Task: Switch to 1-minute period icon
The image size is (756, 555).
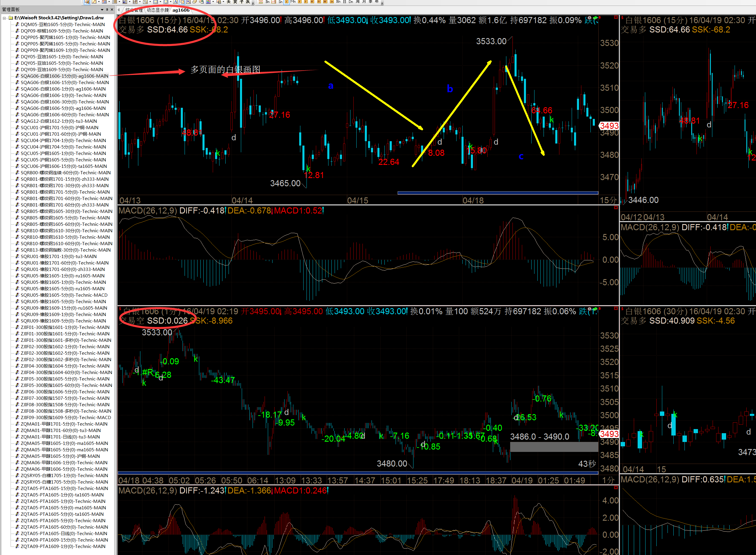Action: (x=287, y=2)
